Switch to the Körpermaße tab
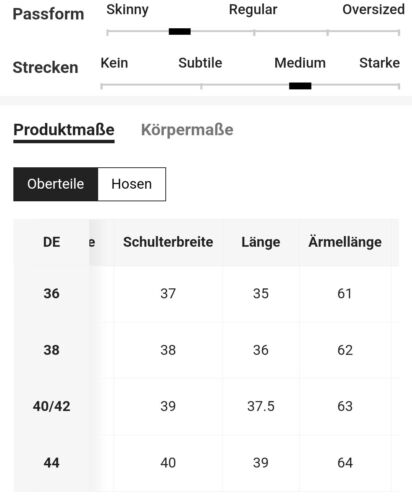 pos(187,130)
